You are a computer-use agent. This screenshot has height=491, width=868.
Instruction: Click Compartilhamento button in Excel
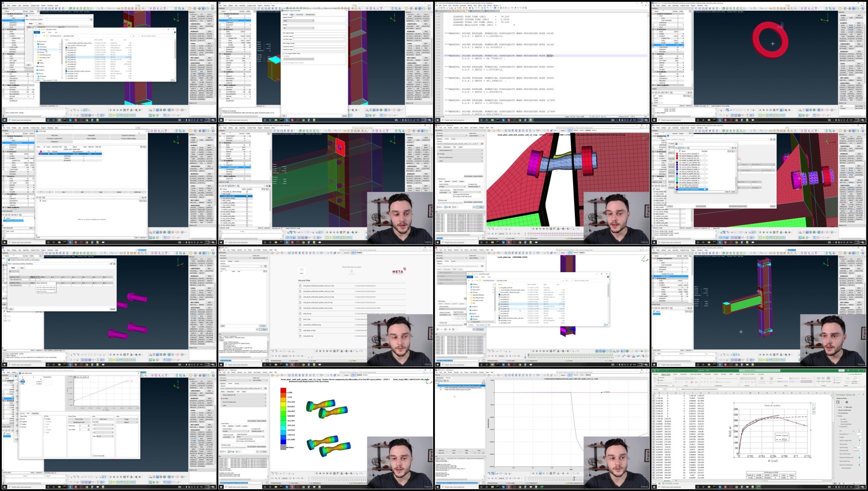tap(856, 374)
